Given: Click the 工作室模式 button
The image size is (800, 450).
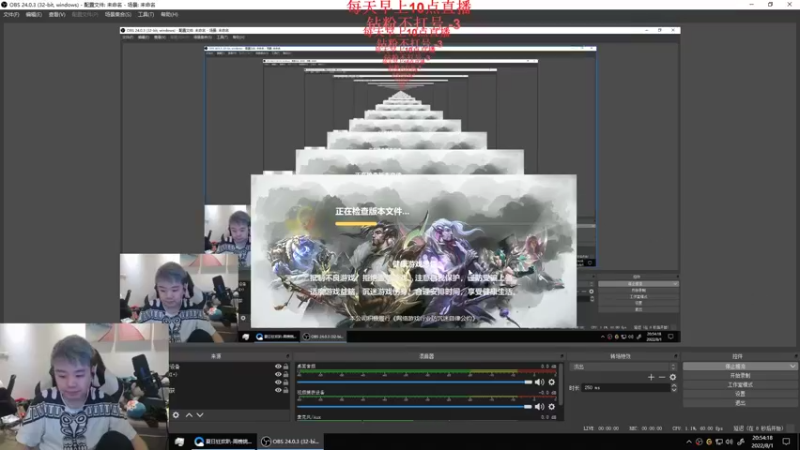Looking at the screenshot, I should 740,385.
